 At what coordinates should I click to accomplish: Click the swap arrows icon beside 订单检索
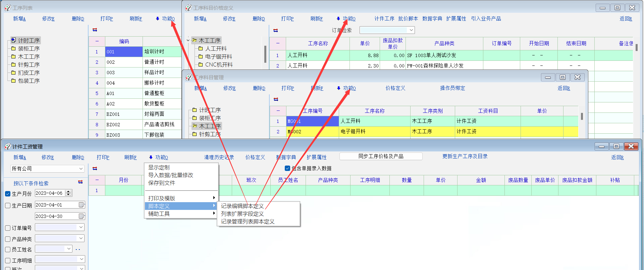(276, 31)
